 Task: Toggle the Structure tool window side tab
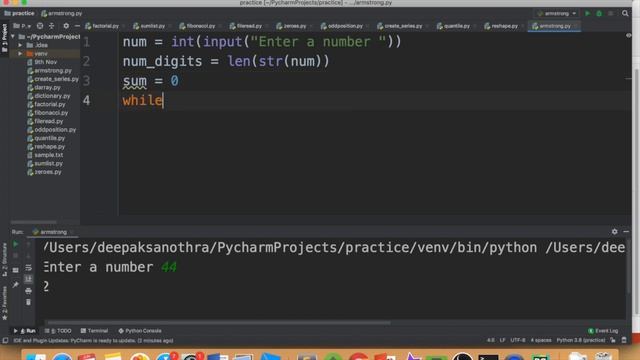click(x=4, y=260)
